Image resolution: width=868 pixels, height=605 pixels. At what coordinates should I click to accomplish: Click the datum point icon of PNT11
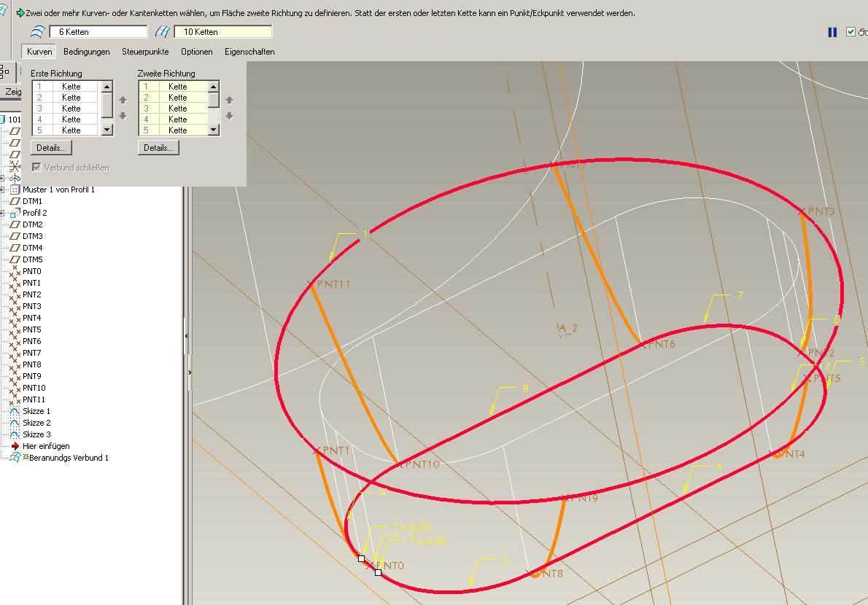15,399
